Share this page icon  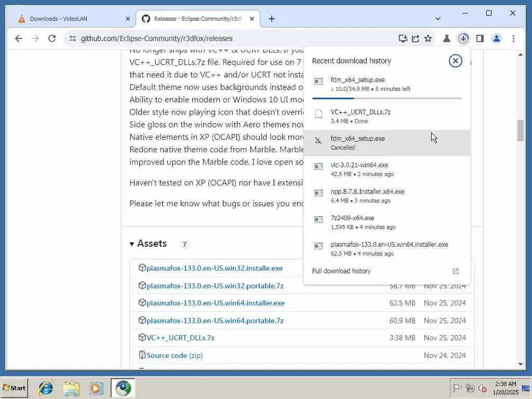(415, 38)
